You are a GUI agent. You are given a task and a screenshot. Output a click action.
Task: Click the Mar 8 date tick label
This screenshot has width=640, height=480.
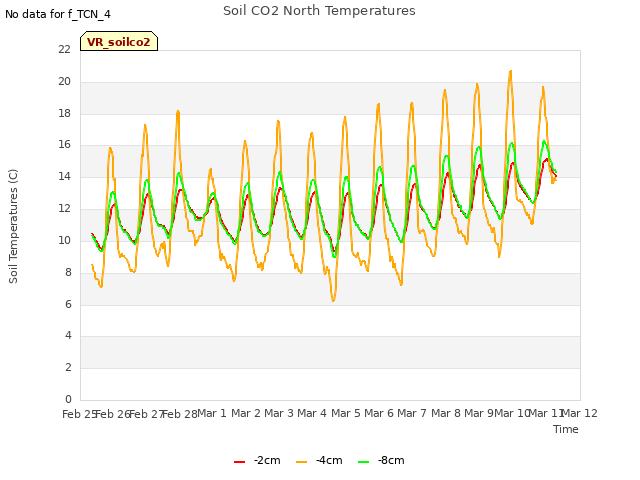(x=446, y=413)
